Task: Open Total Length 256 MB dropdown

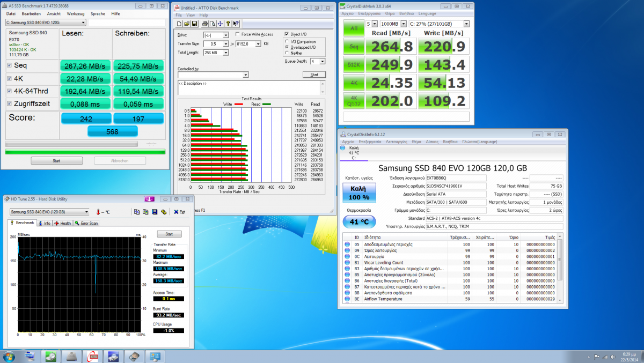Action: click(225, 53)
